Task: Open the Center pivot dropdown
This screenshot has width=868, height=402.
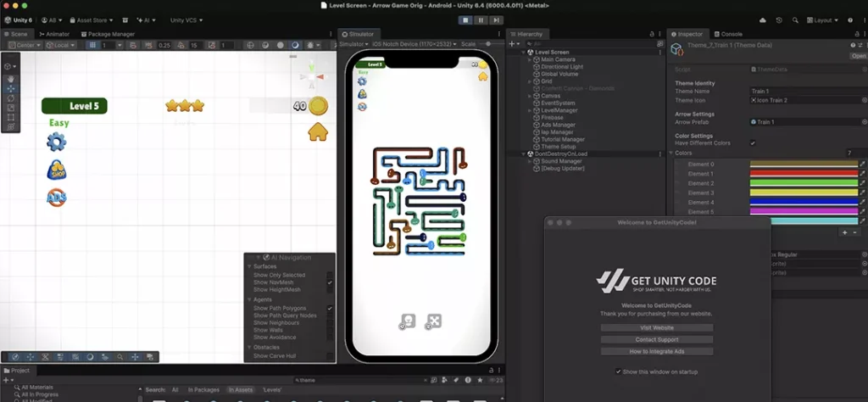Action: pos(24,45)
